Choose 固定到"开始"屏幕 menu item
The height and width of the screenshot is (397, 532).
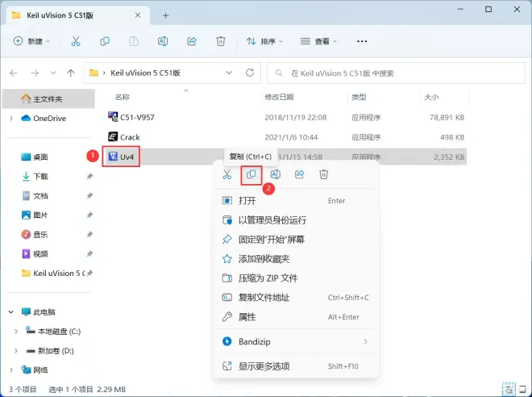[295, 240]
